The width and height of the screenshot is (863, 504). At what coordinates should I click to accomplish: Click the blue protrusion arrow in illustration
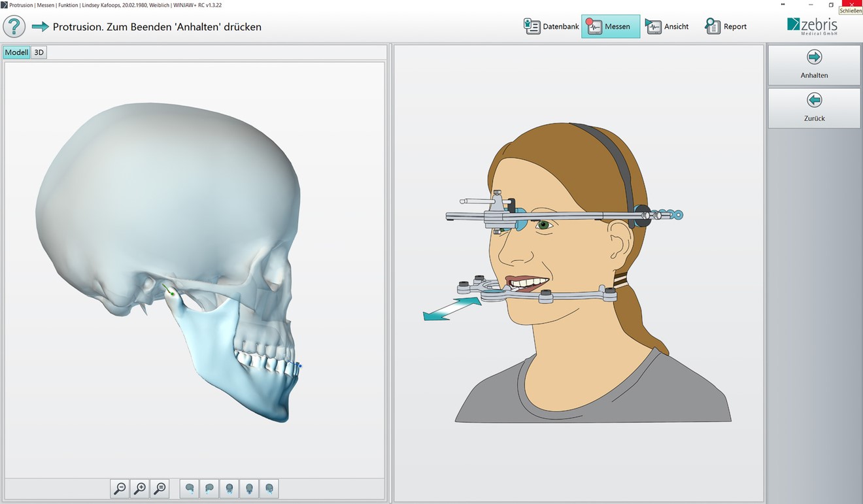pos(451,309)
